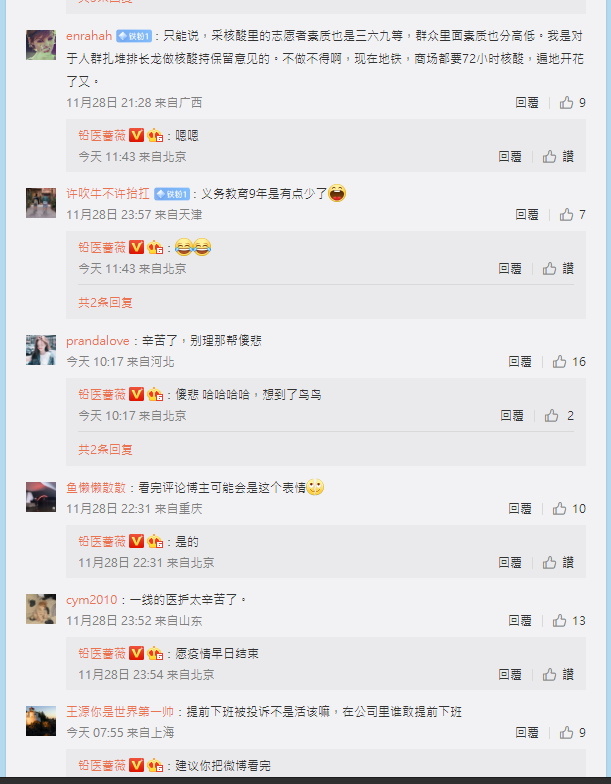Like 许吹牛不许抬扛's comment with 7 likes
The height and width of the screenshot is (784, 611).
tap(572, 214)
